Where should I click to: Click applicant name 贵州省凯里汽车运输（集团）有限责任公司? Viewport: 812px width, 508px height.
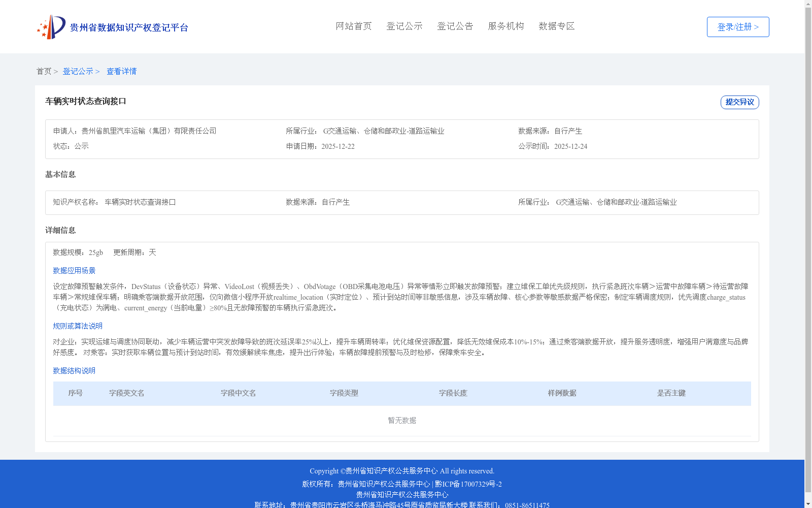149,131
